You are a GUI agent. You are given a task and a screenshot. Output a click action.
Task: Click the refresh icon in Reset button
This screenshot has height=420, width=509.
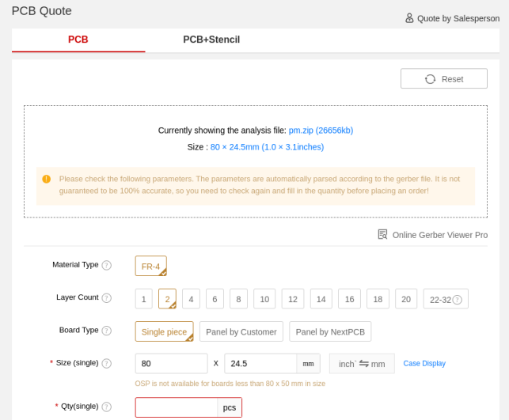[431, 79]
